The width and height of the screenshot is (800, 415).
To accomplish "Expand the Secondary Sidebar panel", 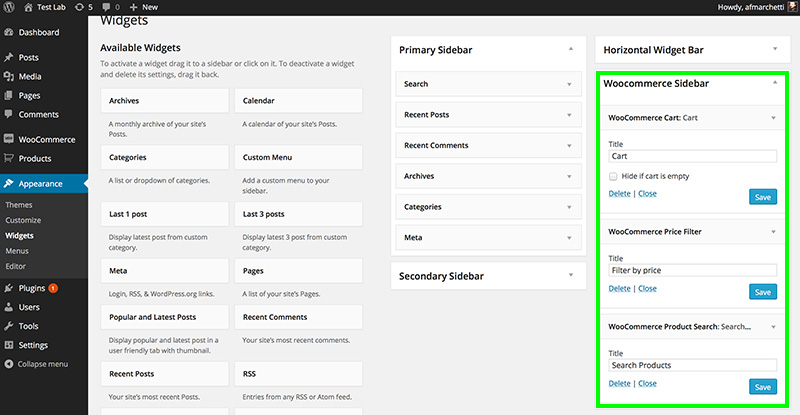I will click(x=571, y=275).
